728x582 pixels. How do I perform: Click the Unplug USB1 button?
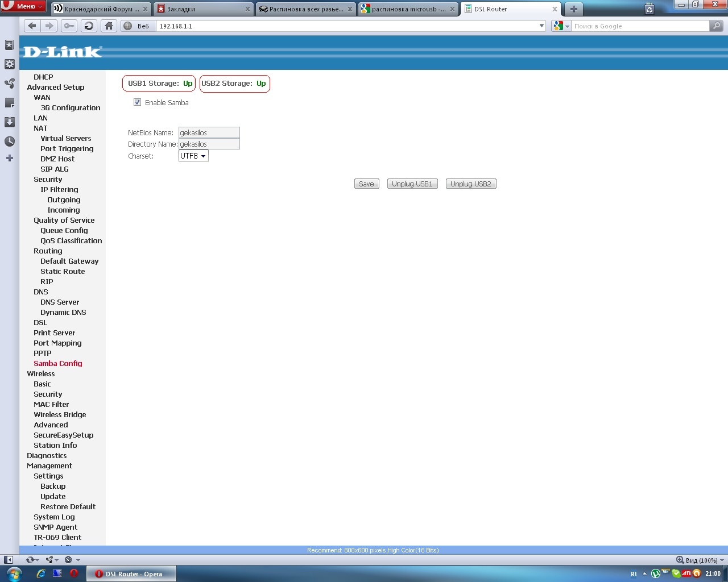[x=412, y=184]
